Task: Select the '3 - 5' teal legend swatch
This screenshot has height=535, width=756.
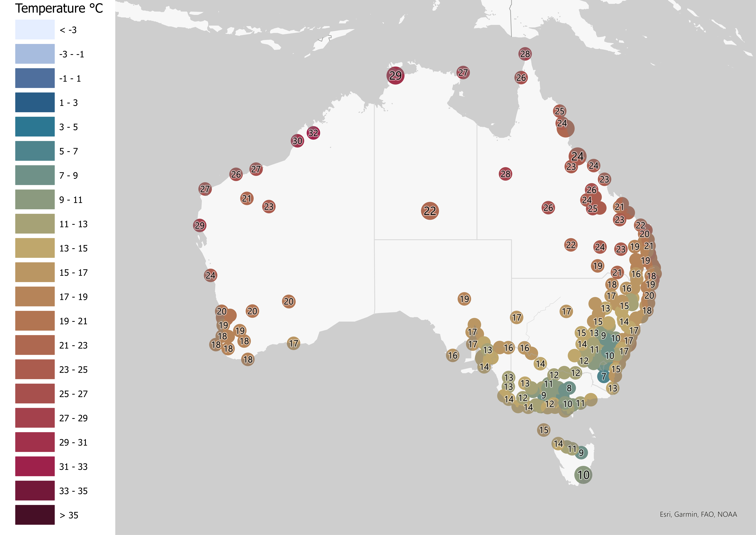Action: click(35, 127)
